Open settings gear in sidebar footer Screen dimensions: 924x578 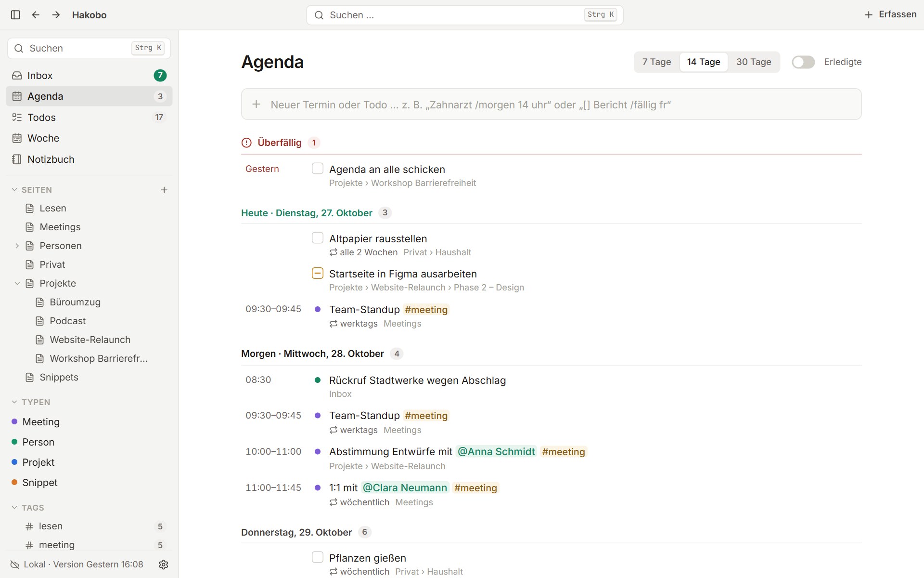[x=164, y=565]
